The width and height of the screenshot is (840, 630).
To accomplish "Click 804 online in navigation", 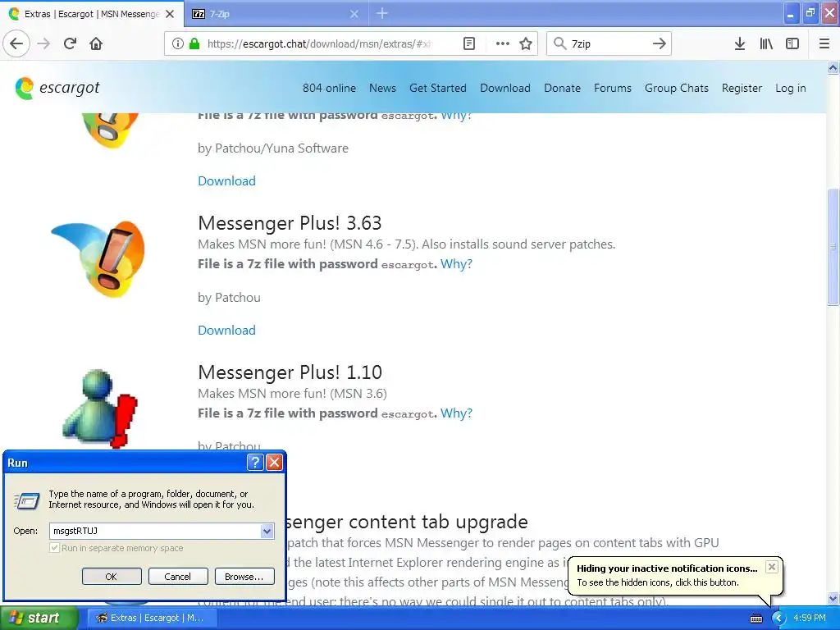I will 329,88.
